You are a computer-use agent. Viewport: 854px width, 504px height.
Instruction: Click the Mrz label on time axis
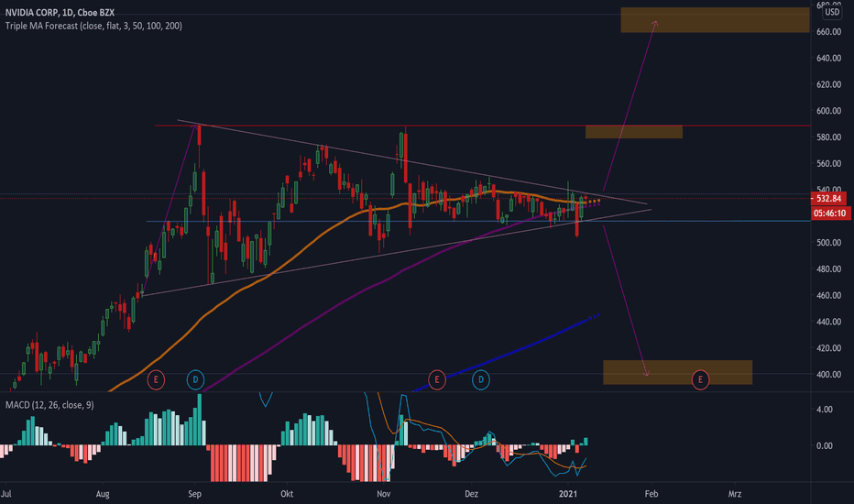[735, 494]
